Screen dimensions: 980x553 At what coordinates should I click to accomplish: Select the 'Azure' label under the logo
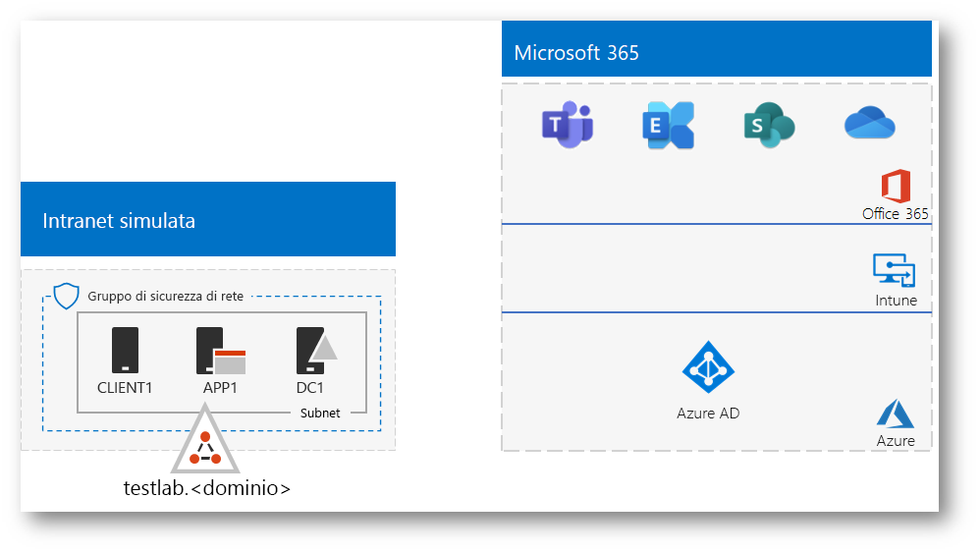(x=895, y=440)
